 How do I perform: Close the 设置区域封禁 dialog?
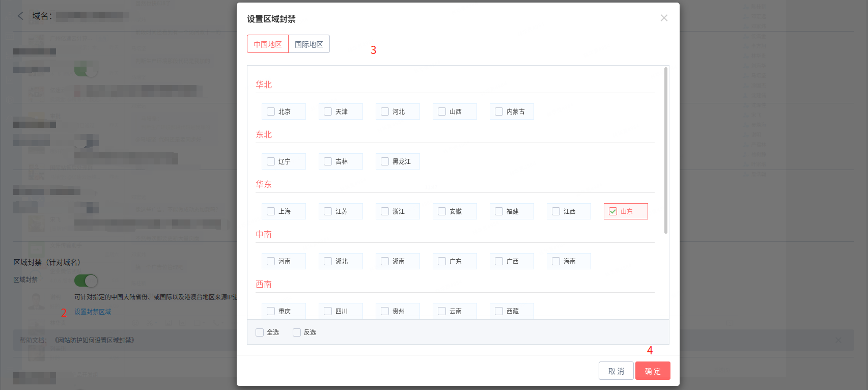[664, 18]
